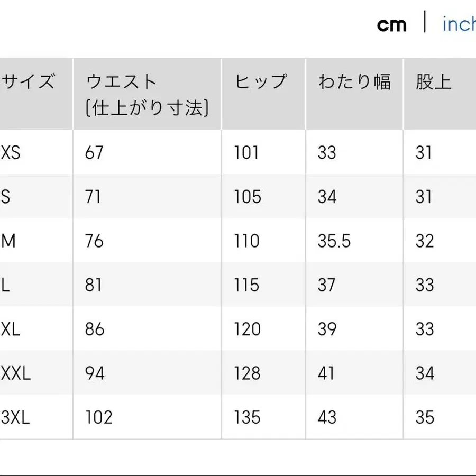The height and width of the screenshot is (476, 476).
Task: Select the XL size row label
Action: [11, 329]
